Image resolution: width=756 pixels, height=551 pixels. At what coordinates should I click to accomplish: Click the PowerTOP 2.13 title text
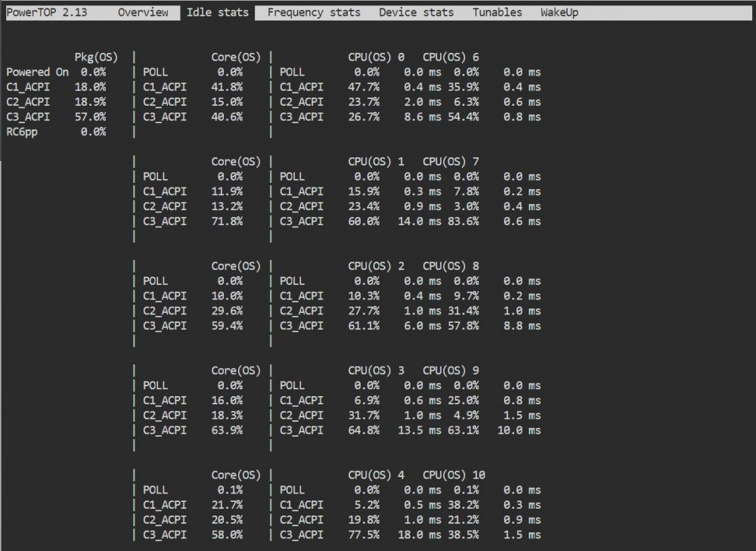(x=47, y=13)
